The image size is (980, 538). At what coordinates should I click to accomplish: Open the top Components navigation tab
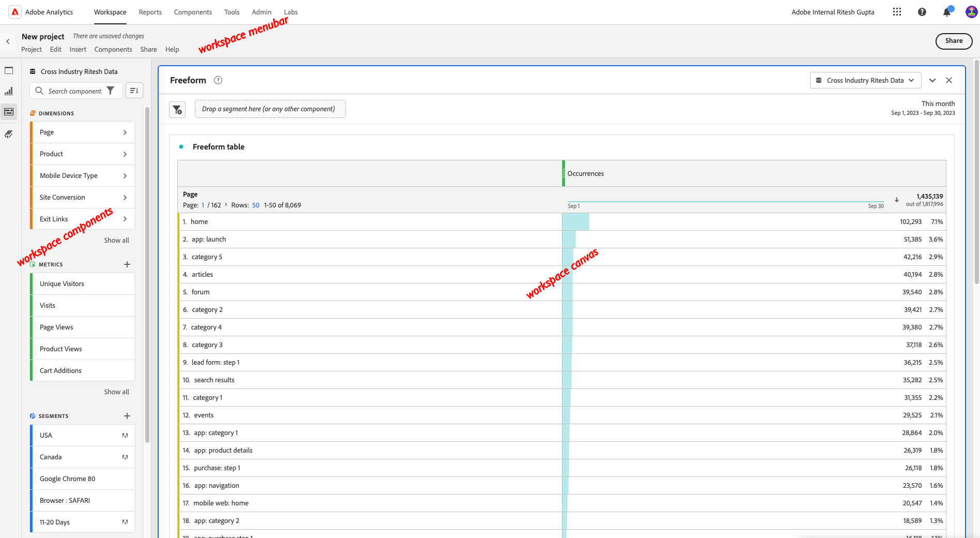coord(193,12)
